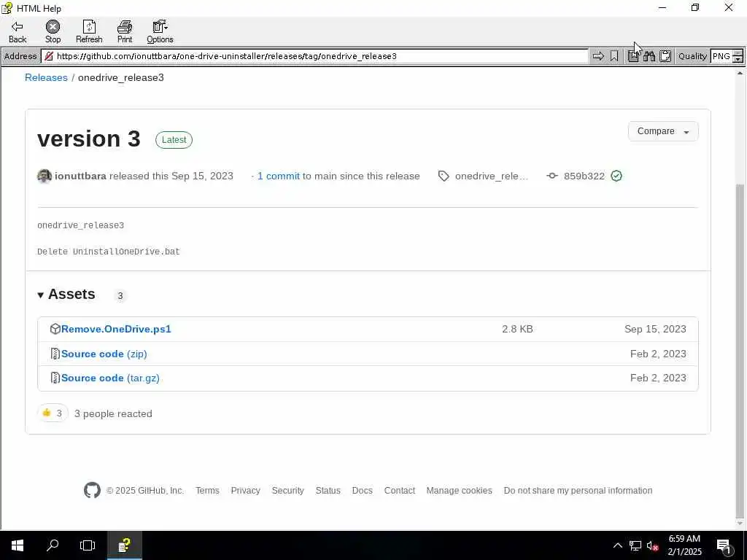Click the muted volume tray icon
The image size is (747, 560).
pos(652,545)
